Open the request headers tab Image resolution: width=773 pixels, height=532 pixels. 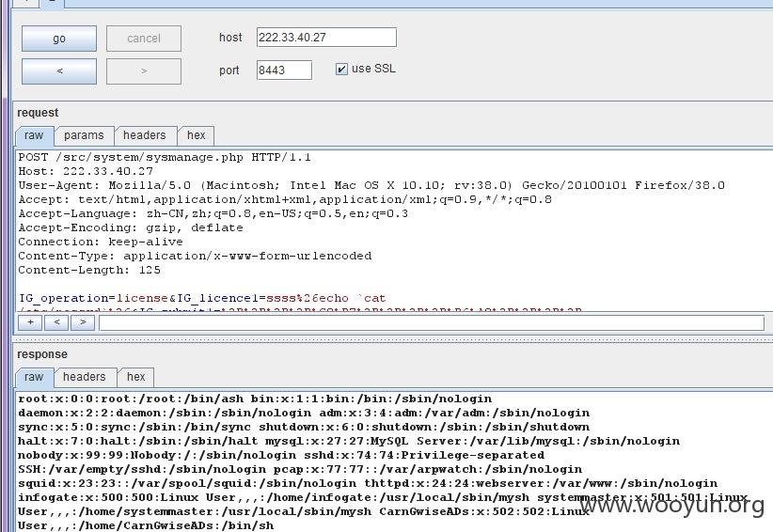tap(145, 135)
